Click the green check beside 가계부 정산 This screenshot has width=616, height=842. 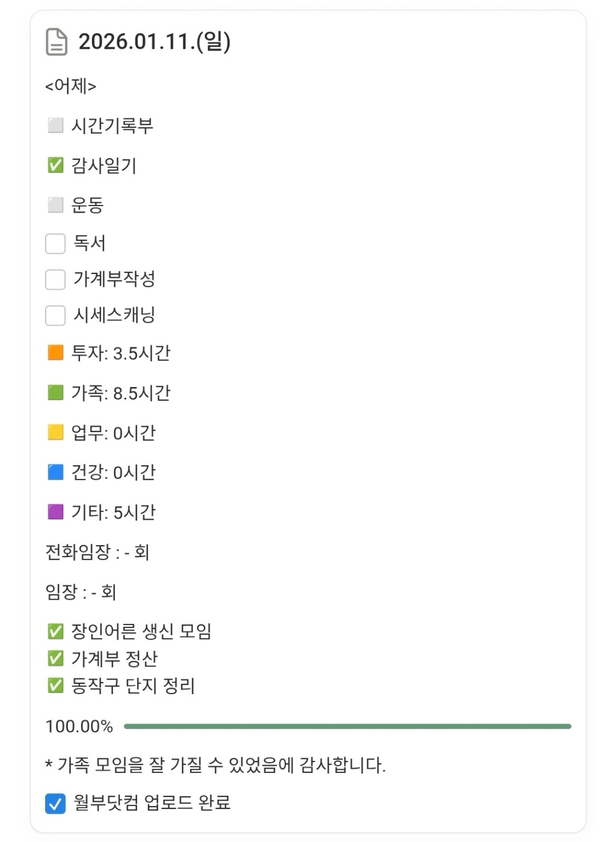coord(55,659)
